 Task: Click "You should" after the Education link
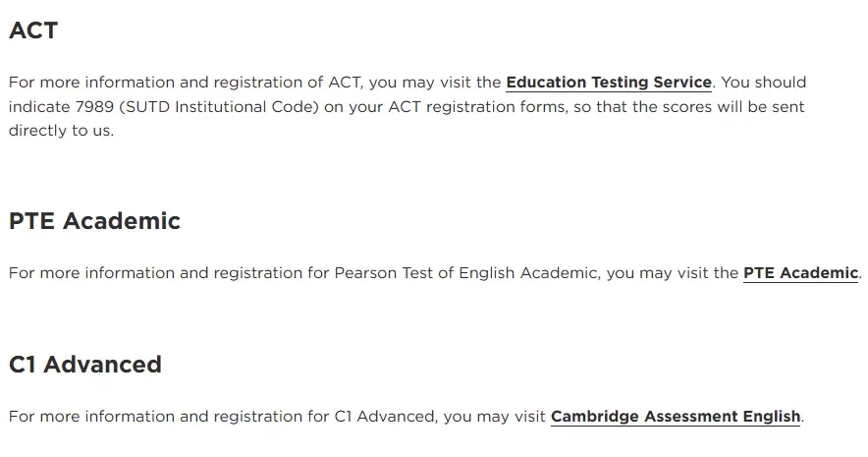tap(763, 82)
